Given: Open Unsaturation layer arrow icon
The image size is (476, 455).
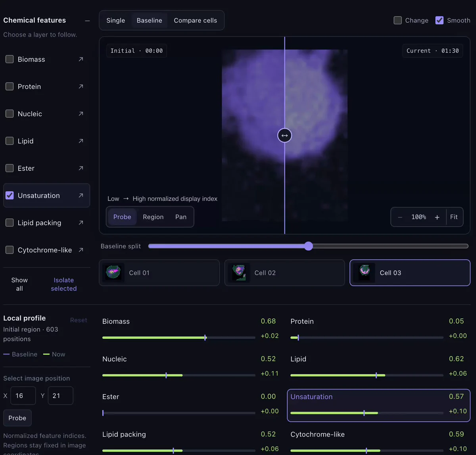Looking at the screenshot, I should coord(81,196).
